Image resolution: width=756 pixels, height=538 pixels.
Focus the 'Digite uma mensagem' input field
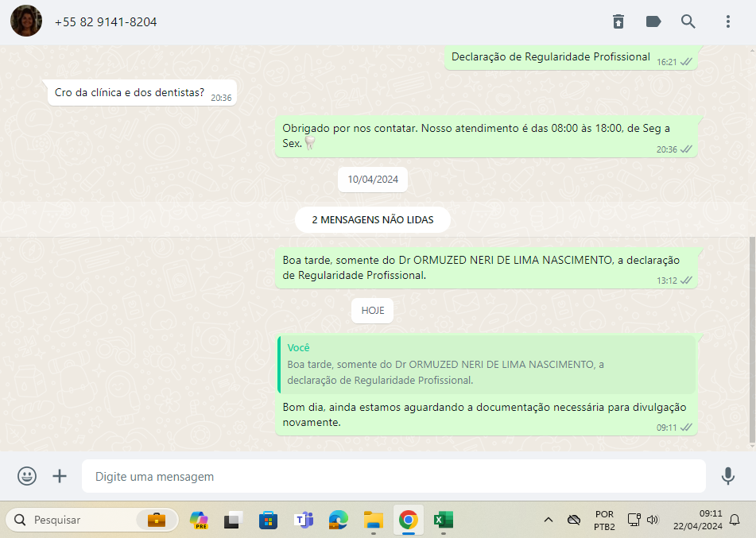[x=394, y=476]
